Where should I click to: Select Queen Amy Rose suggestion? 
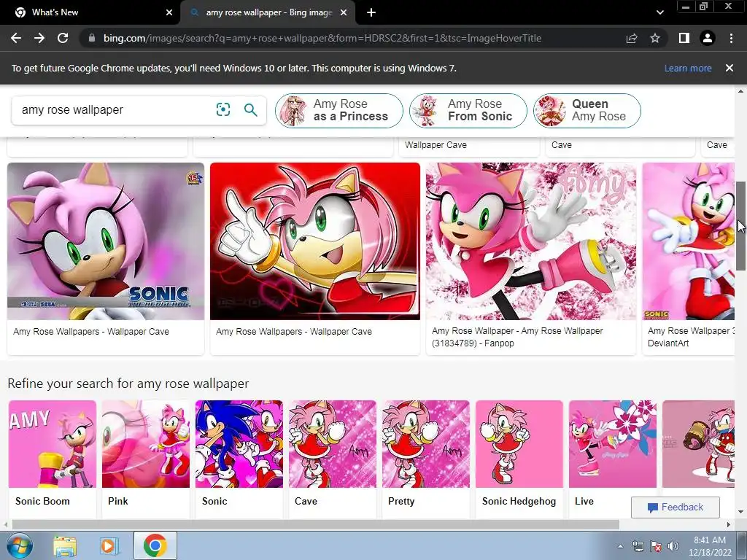[587, 111]
